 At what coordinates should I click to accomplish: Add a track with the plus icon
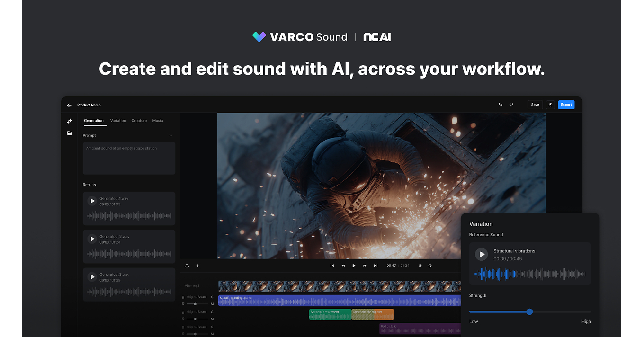point(198,266)
